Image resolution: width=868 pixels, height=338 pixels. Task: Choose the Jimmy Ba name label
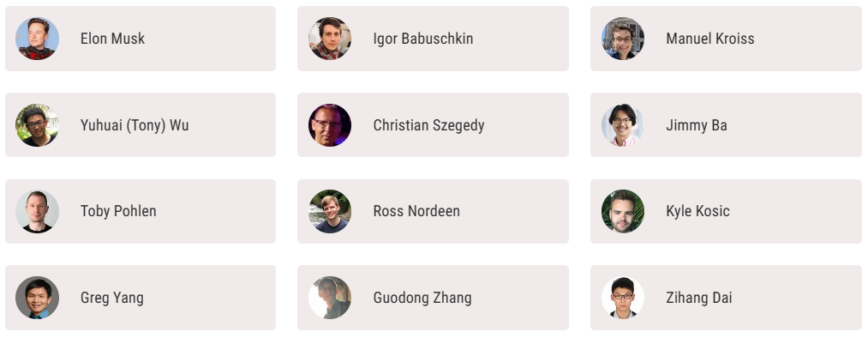[x=697, y=126]
